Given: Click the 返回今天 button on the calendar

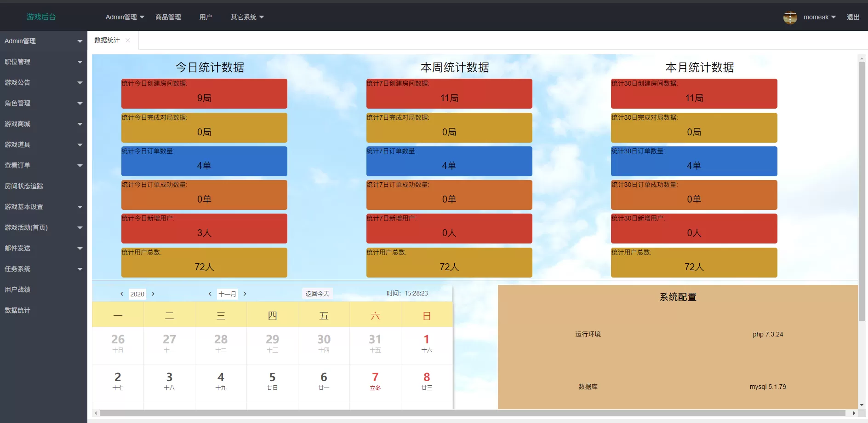Looking at the screenshot, I should click(317, 293).
